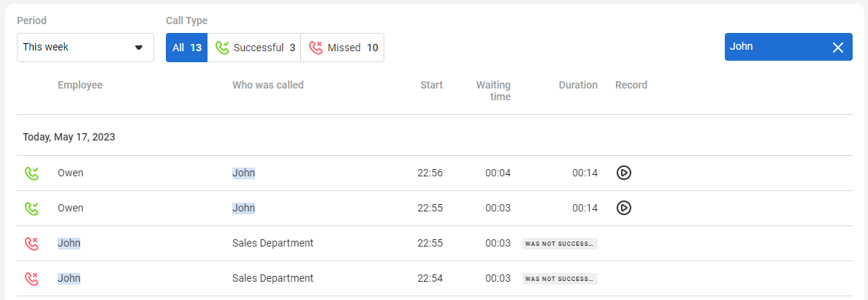Click Owen in the 22:56 row

click(x=71, y=173)
